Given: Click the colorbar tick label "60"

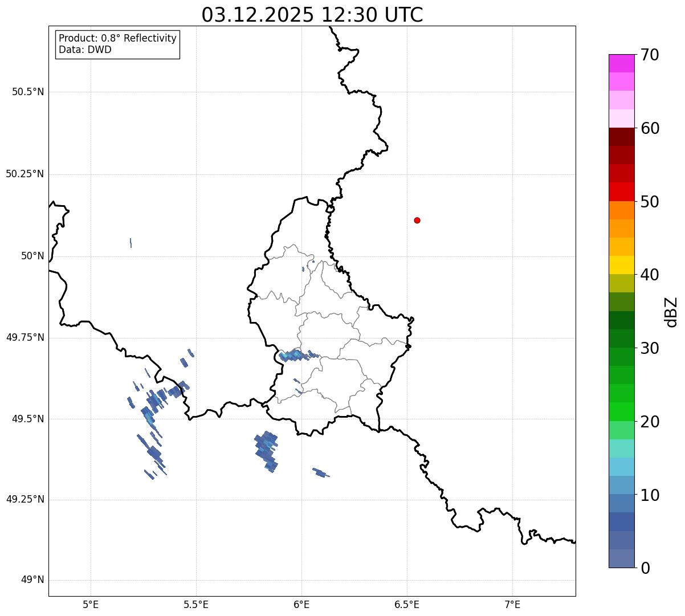Looking at the screenshot, I should (x=650, y=128).
